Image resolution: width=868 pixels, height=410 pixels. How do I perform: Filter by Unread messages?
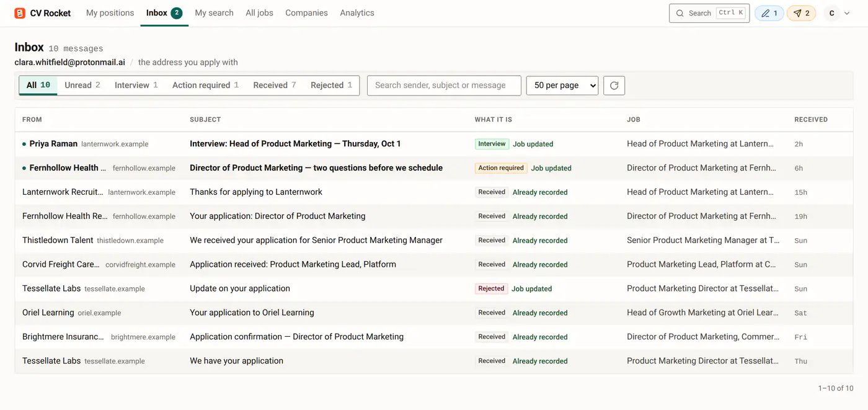pos(82,85)
